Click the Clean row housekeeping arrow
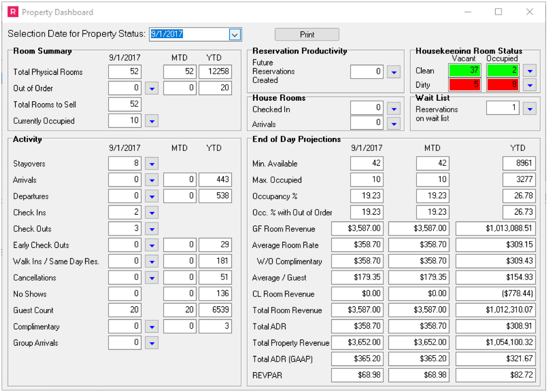Image resolution: width=549 pixels, height=392 pixels. coord(530,70)
